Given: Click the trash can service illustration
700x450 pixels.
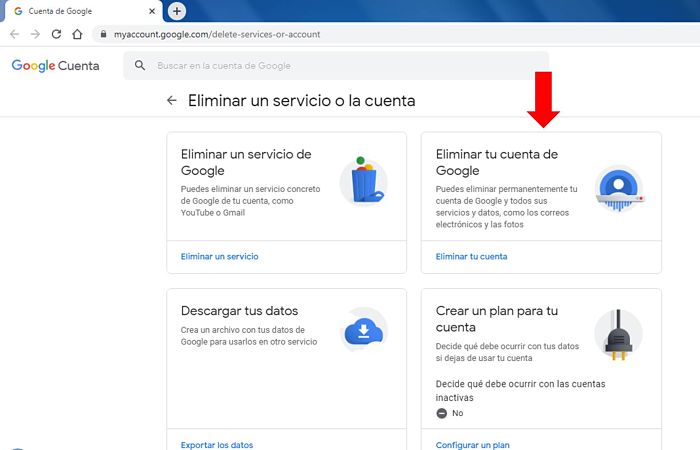Looking at the screenshot, I should pos(364,181).
